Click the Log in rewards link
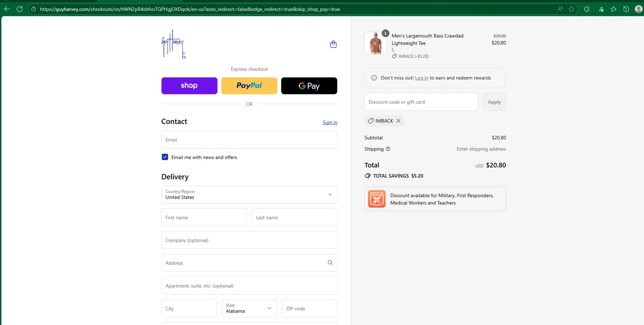The width and height of the screenshot is (644, 325). (x=422, y=78)
